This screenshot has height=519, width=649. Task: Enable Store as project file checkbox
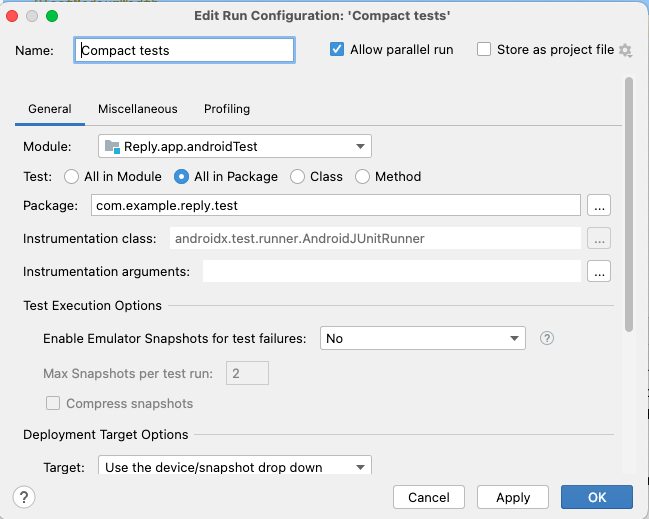tap(484, 50)
